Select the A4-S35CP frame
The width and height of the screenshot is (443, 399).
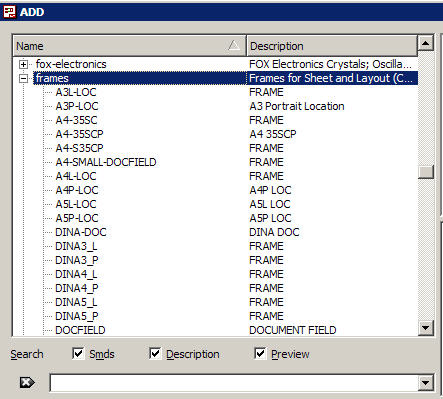pyautogui.click(x=79, y=148)
